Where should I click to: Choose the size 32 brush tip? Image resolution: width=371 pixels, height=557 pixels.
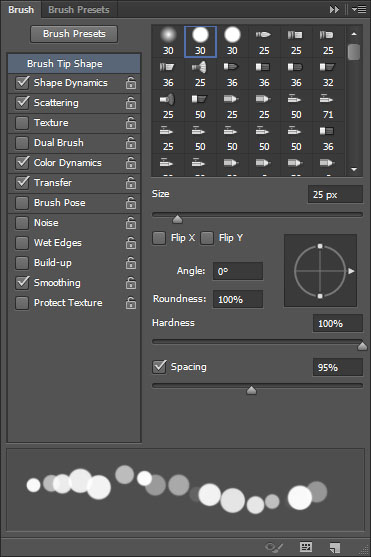pyautogui.click(x=328, y=74)
